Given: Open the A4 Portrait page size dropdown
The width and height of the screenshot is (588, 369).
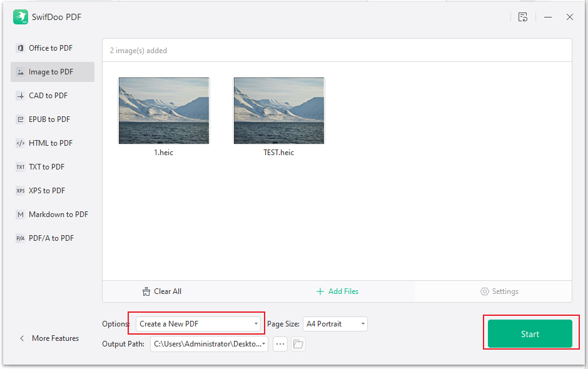Looking at the screenshot, I should click(x=335, y=324).
